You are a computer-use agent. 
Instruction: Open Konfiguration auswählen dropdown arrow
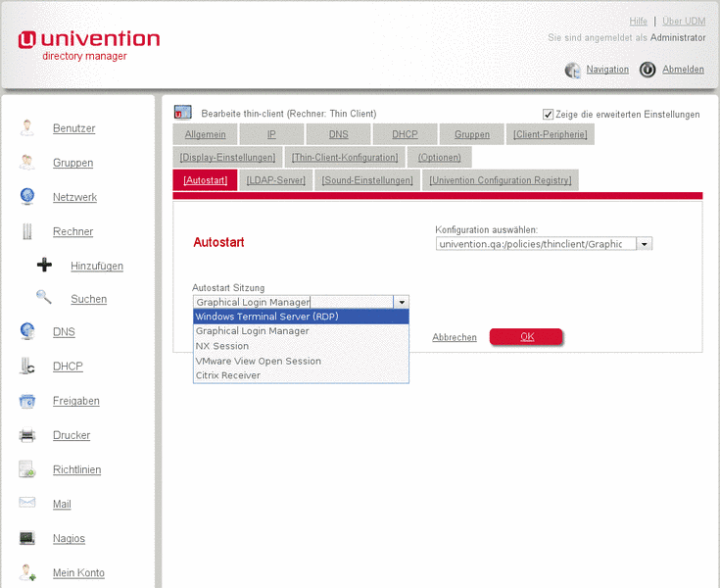(645, 244)
